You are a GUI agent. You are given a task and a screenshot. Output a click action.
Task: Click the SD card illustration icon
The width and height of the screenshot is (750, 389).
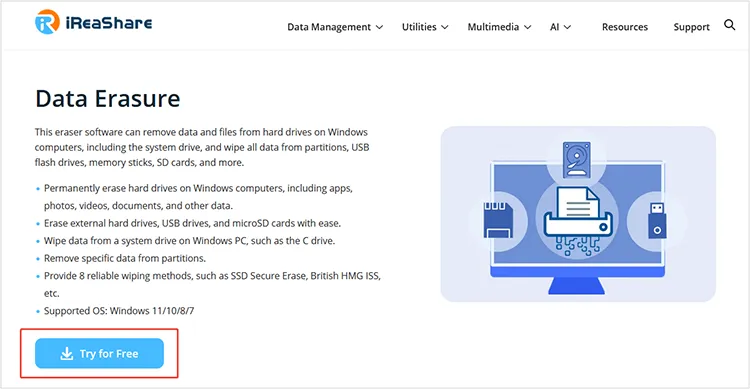(x=498, y=221)
